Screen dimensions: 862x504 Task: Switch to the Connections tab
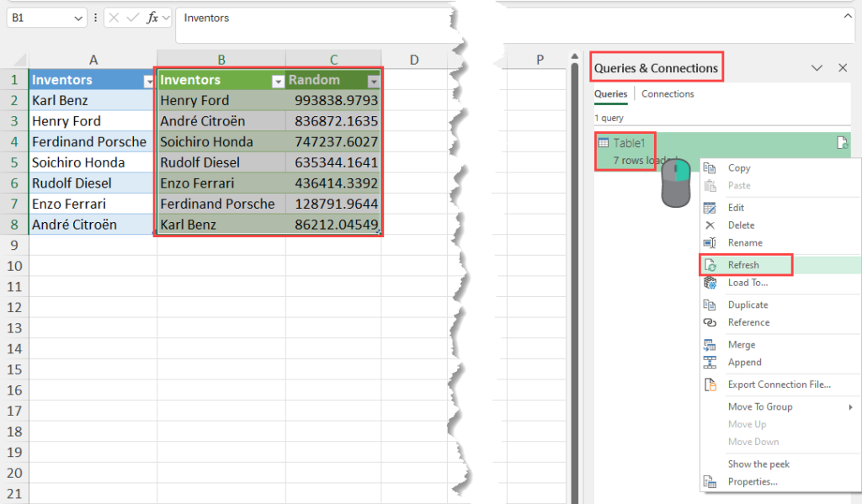[x=668, y=94]
